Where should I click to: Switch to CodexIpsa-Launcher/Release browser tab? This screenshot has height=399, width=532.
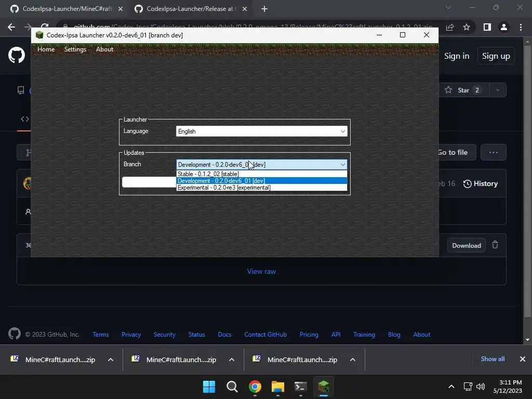190,9
